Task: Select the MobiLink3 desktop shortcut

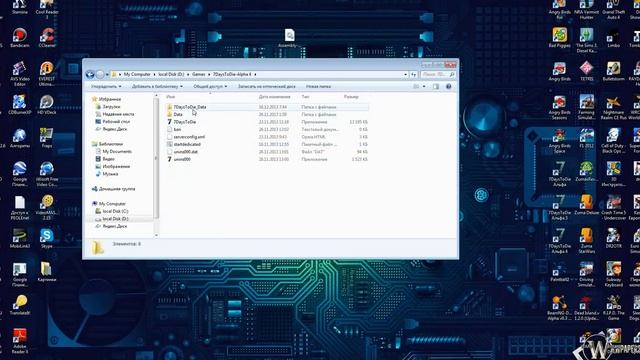Action: pyautogui.click(x=19, y=238)
